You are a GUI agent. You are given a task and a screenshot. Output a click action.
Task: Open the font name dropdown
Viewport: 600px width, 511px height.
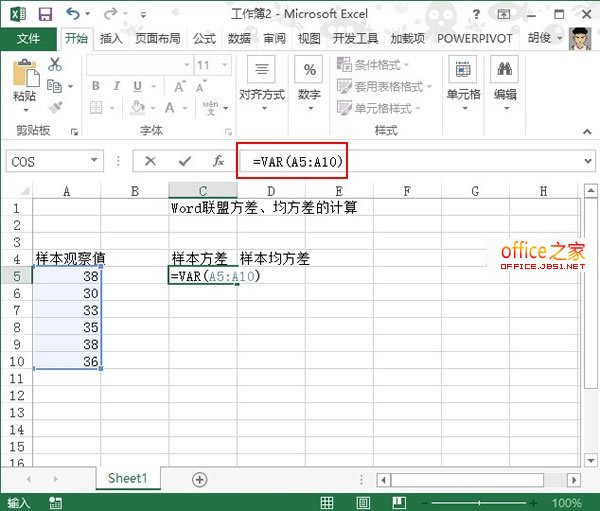click(187, 65)
